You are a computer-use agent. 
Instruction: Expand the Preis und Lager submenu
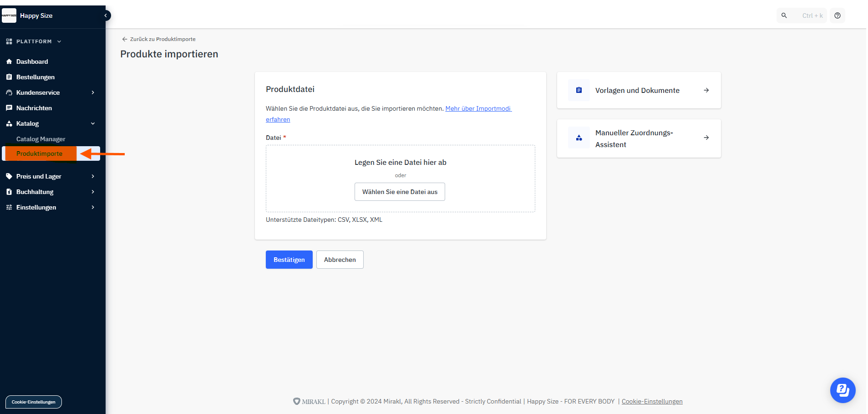(93, 176)
